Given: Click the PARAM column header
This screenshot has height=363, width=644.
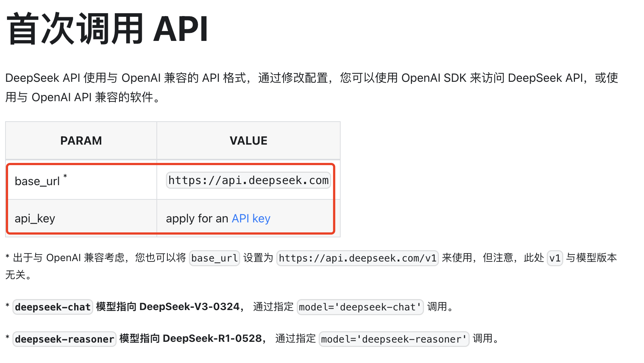Looking at the screenshot, I should point(81,141).
